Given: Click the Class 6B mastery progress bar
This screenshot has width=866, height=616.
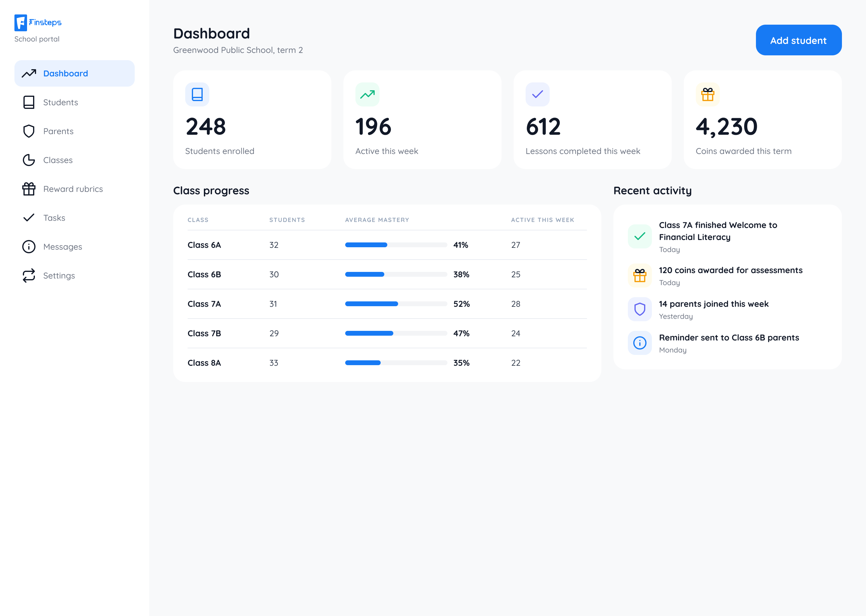Looking at the screenshot, I should point(396,275).
